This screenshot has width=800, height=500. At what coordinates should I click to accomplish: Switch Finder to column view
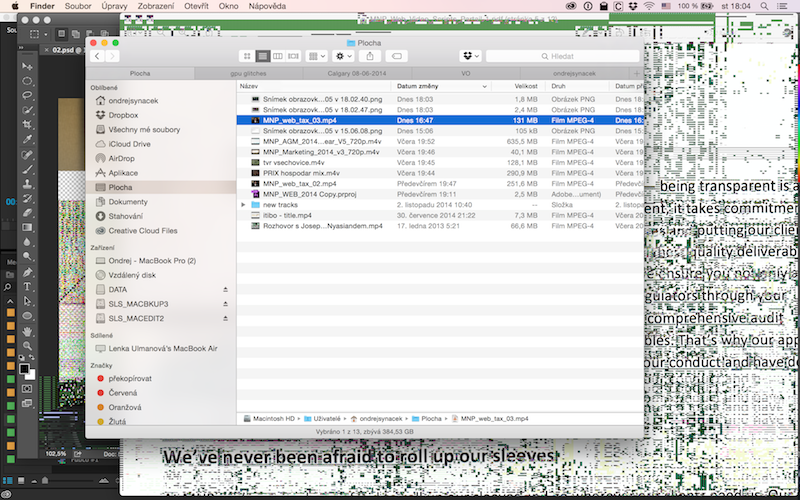coord(278,56)
